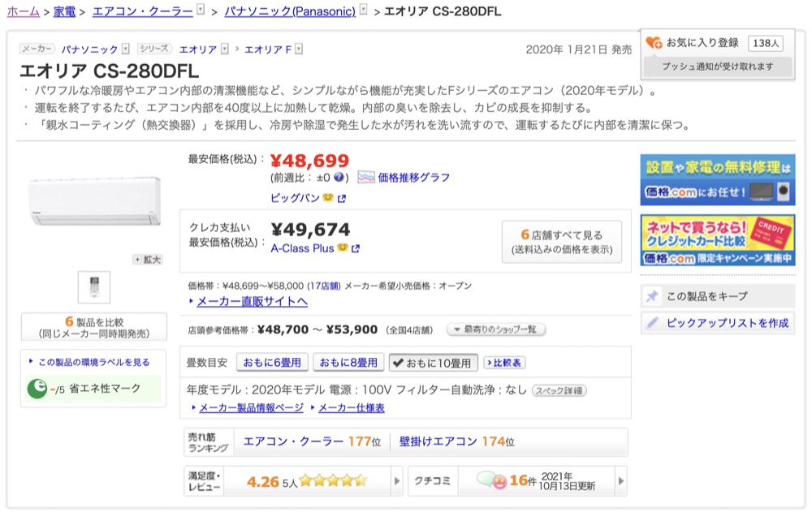This screenshot has width=812, height=512.
Task: Open the 価格推移グラフ chart icon
Action: coord(365,177)
